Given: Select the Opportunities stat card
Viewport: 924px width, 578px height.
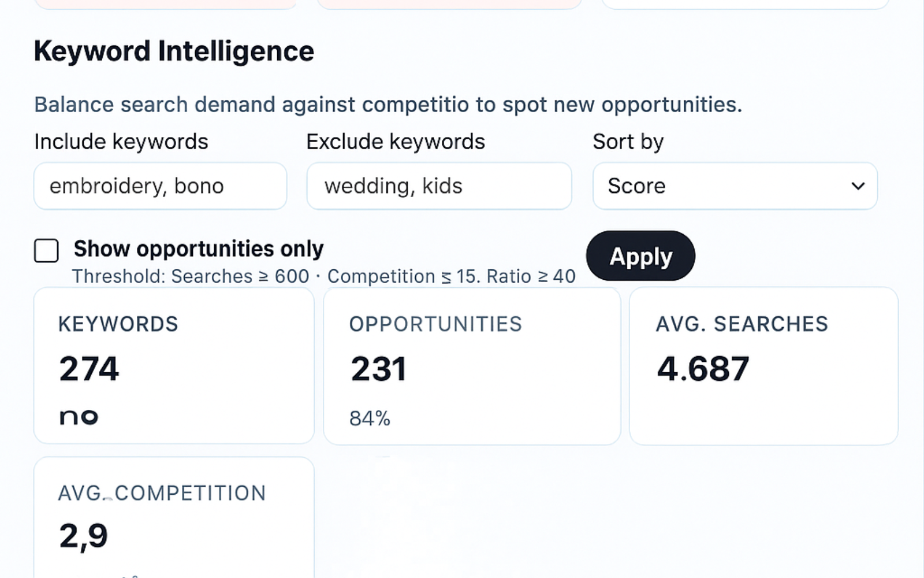Looking at the screenshot, I should tap(472, 366).
